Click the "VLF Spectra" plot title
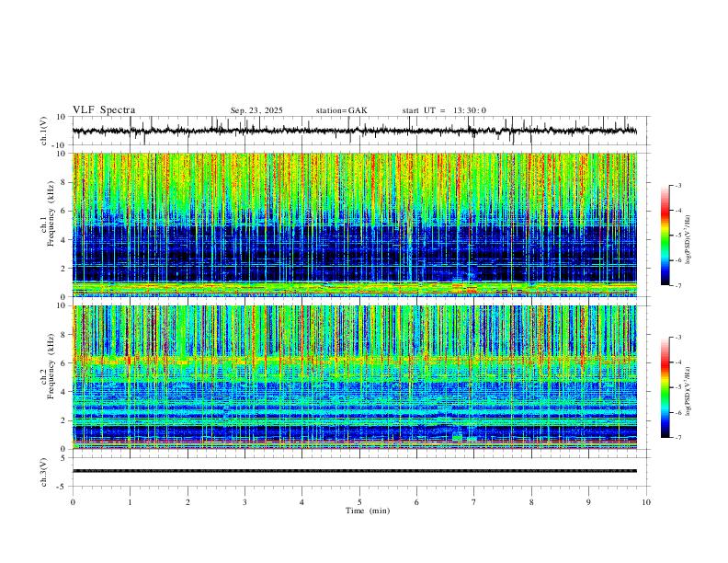 pyautogui.click(x=104, y=110)
